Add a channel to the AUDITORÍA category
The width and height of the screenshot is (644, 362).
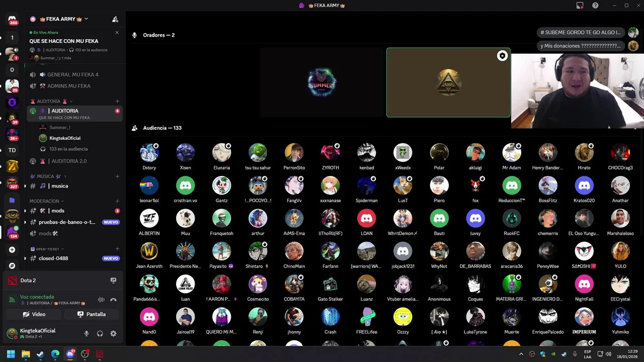pos(117,101)
